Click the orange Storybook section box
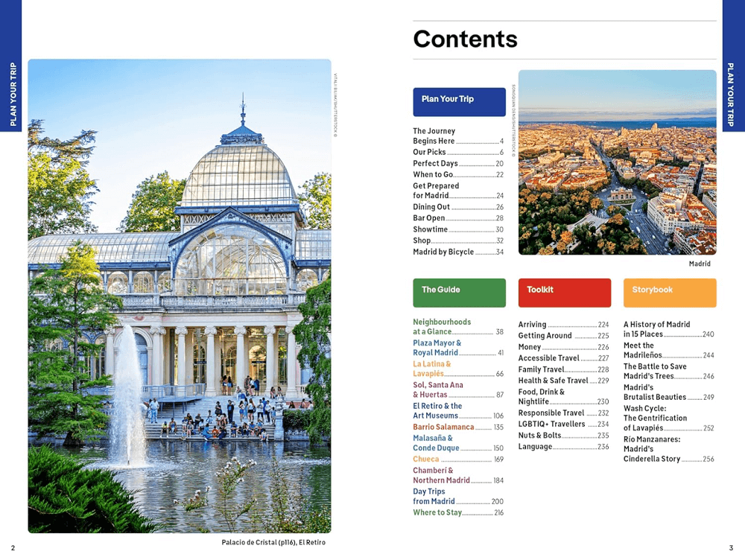 pos(669,293)
